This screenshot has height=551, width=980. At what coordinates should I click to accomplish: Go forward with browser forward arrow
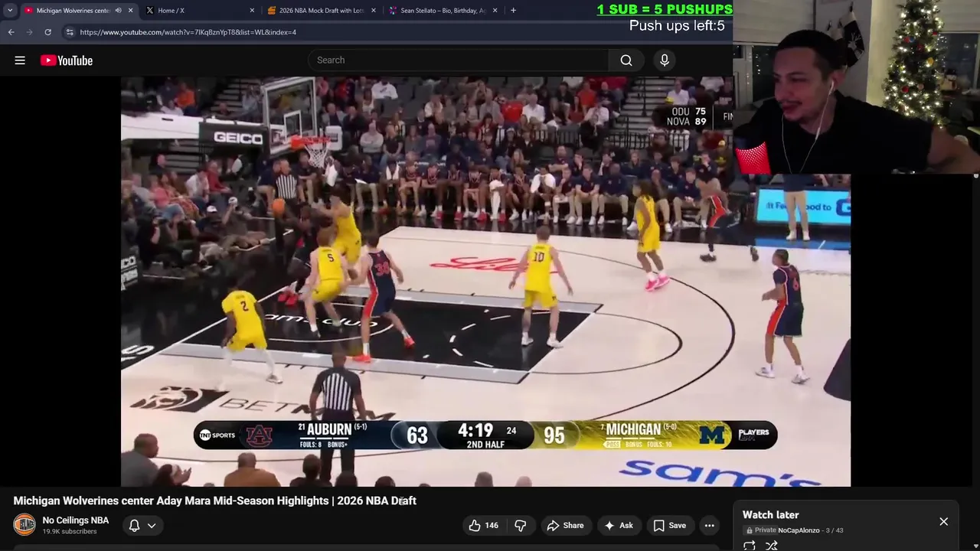coord(29,32)
